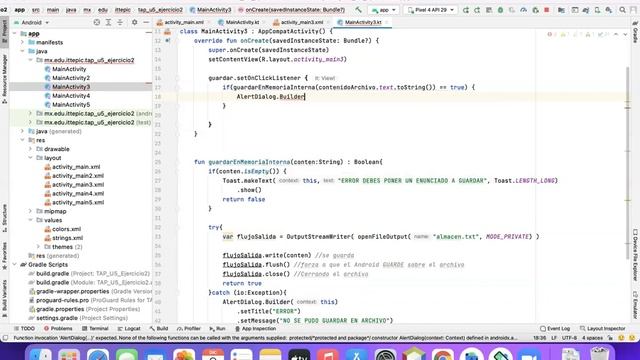Open the Logcat tool window

click(x=129, y=329)
